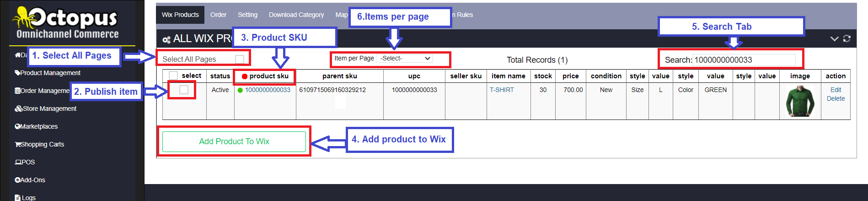Sort by the price column header
The height and width of the screenshot is (201, 868).
click(570, 76)
